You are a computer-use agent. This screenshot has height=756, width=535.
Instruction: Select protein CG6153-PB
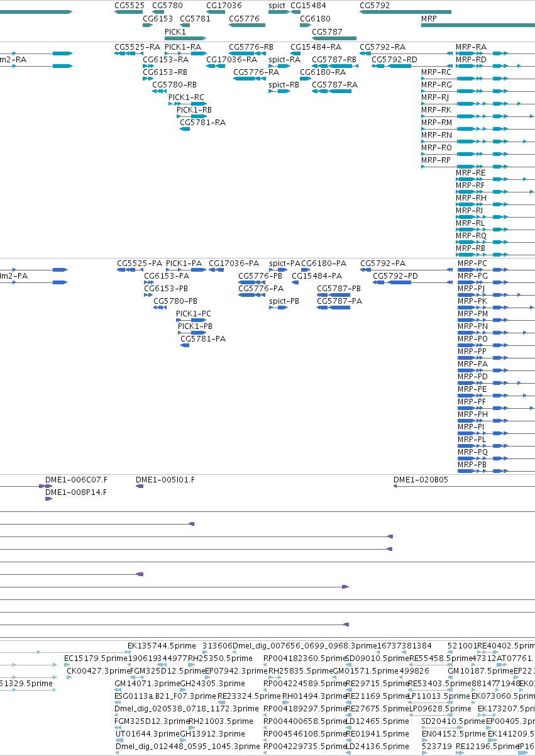pos(167,289)
